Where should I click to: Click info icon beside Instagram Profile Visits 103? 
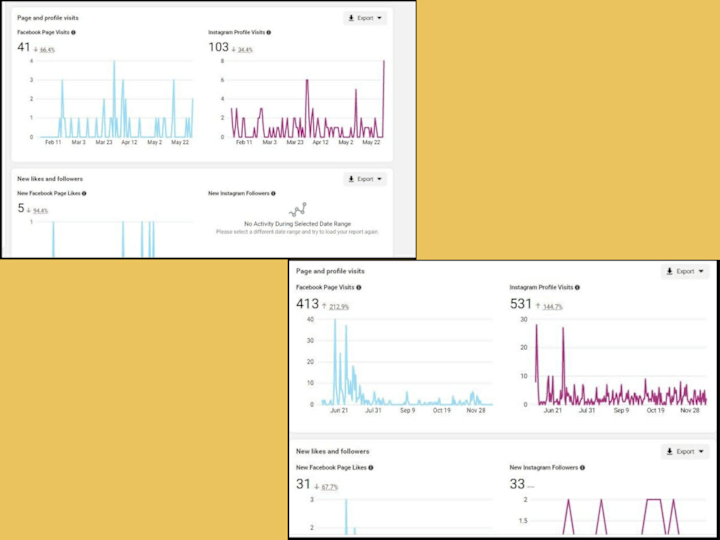point(269,33)
